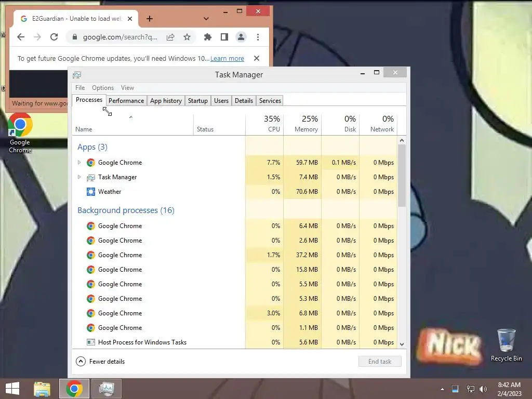Image resolution: width=532 pixels, height=399 pixels.
Task: Click the End task button
Action: pyautogui.click(x=380, y=362)
